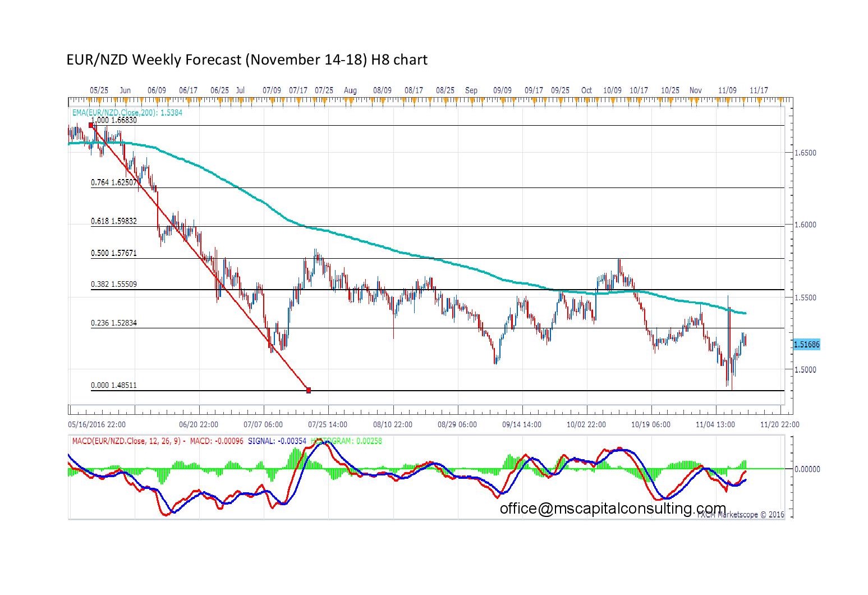Click the 06/17 top date label
868x595 pixels.
coord(188,90)
